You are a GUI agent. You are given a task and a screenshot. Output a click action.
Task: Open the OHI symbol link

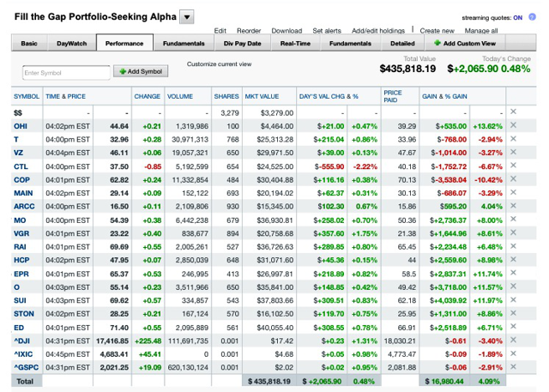click(x=21, y=126)
